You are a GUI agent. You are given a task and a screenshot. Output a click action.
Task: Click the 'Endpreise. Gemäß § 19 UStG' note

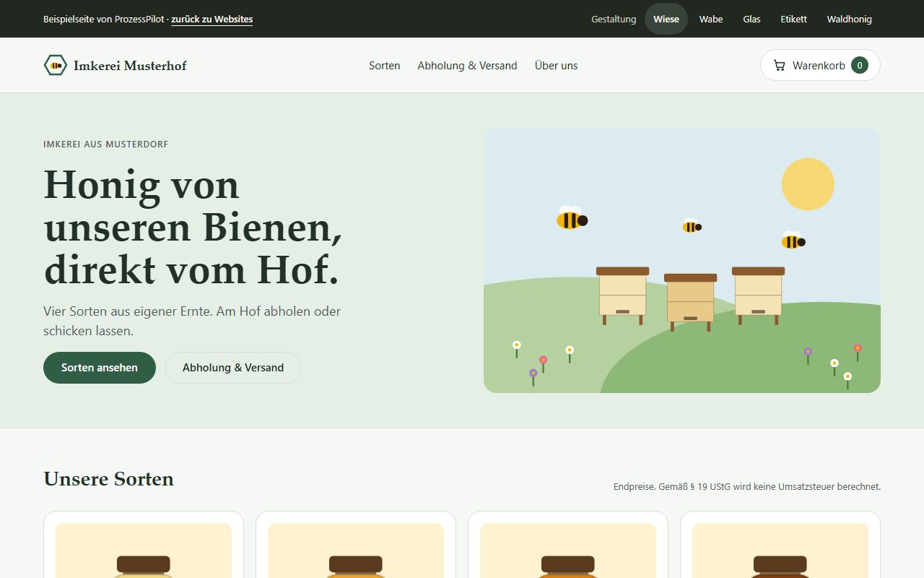(x=747, y=487)
